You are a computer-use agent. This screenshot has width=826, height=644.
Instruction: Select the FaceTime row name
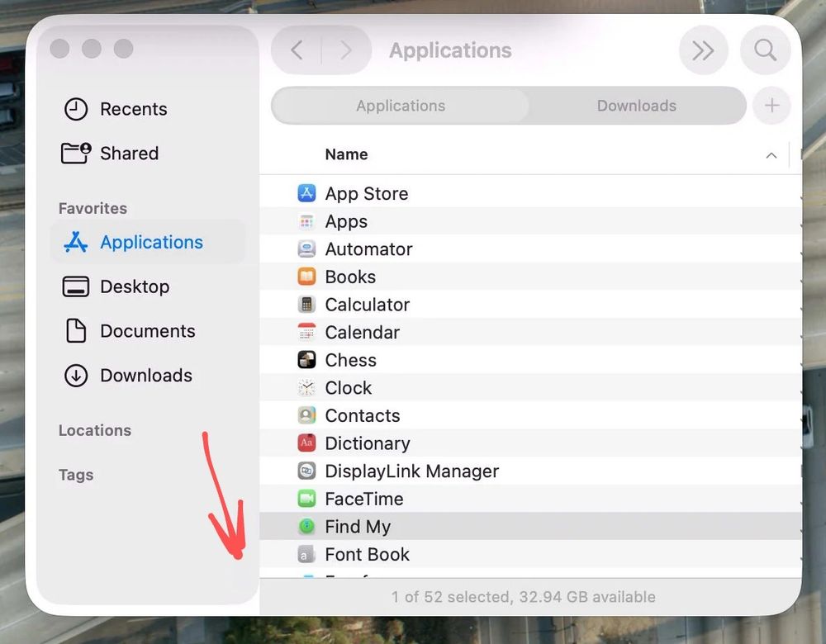pyautogui.click(x=364, y=499)
